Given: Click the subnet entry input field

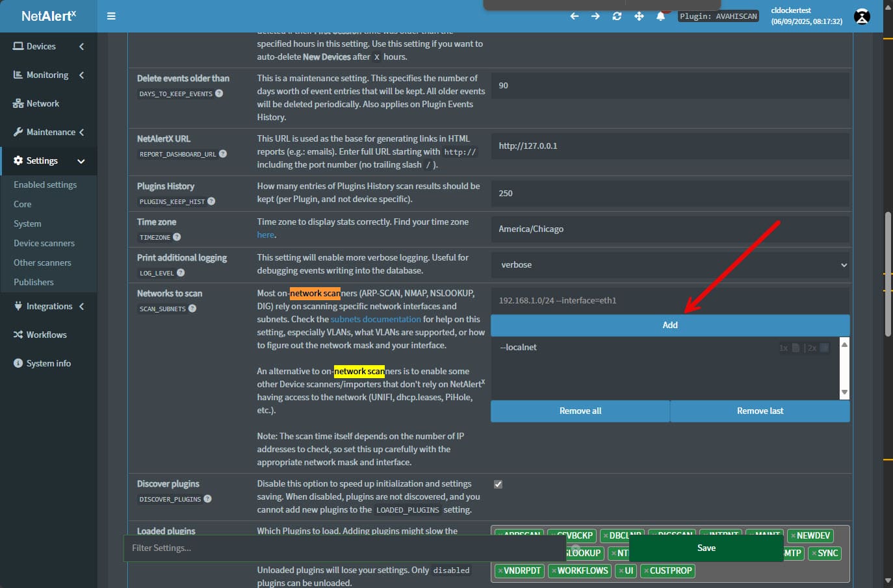Looking at the screenshot, I should (670, 301).
